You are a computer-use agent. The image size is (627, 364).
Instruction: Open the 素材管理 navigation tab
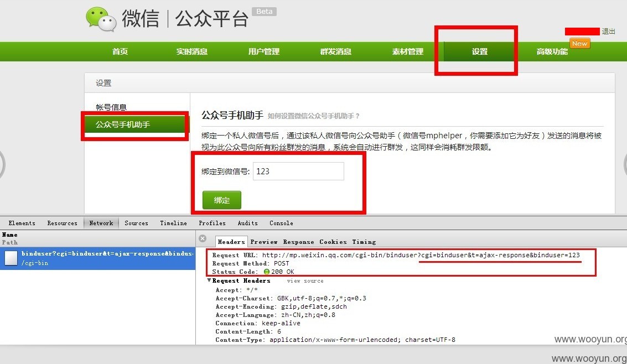(408, 51)
